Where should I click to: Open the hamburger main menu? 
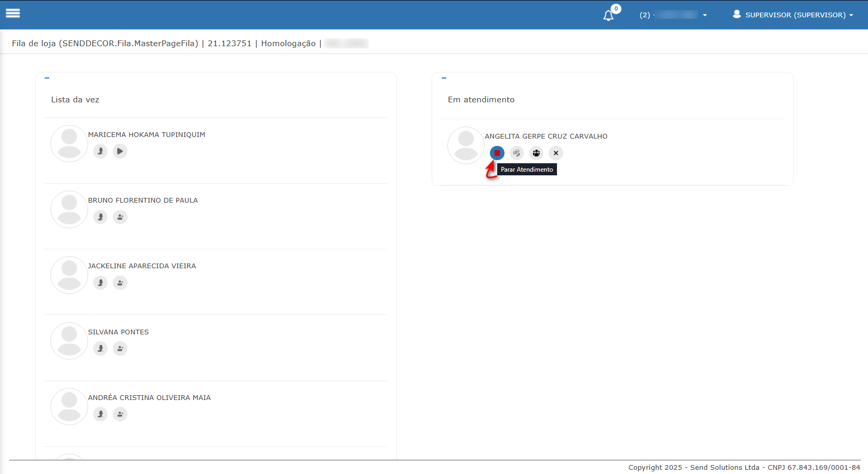(x=13, y=14)
